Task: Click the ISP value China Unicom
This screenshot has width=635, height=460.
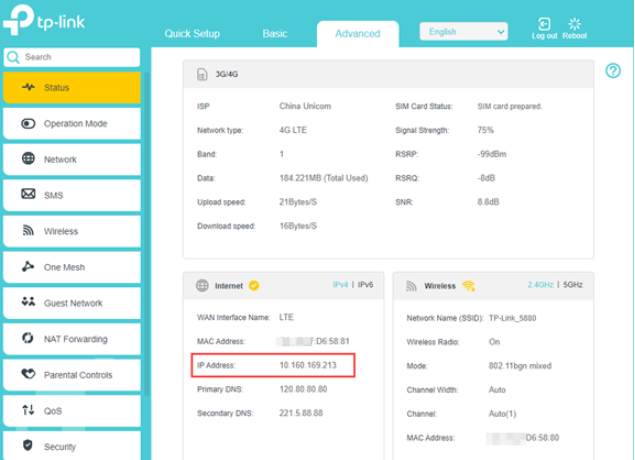Action: coord(305,106)
